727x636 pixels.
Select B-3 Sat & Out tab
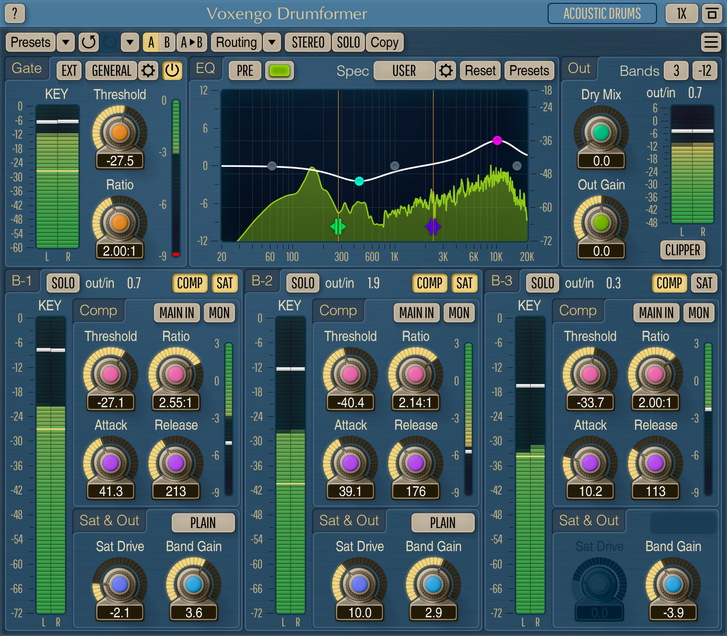pos(588,521)
